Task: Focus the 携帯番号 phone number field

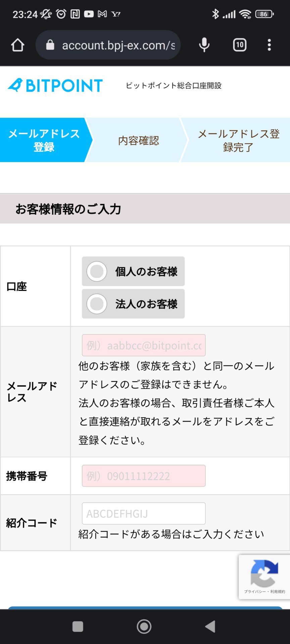Action: point(144,476)
